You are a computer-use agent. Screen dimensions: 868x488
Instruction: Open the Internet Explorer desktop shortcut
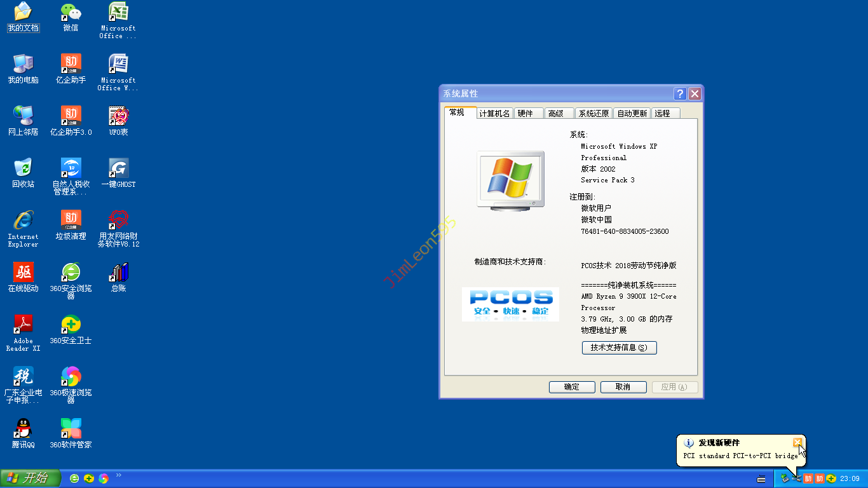point(23,220)
